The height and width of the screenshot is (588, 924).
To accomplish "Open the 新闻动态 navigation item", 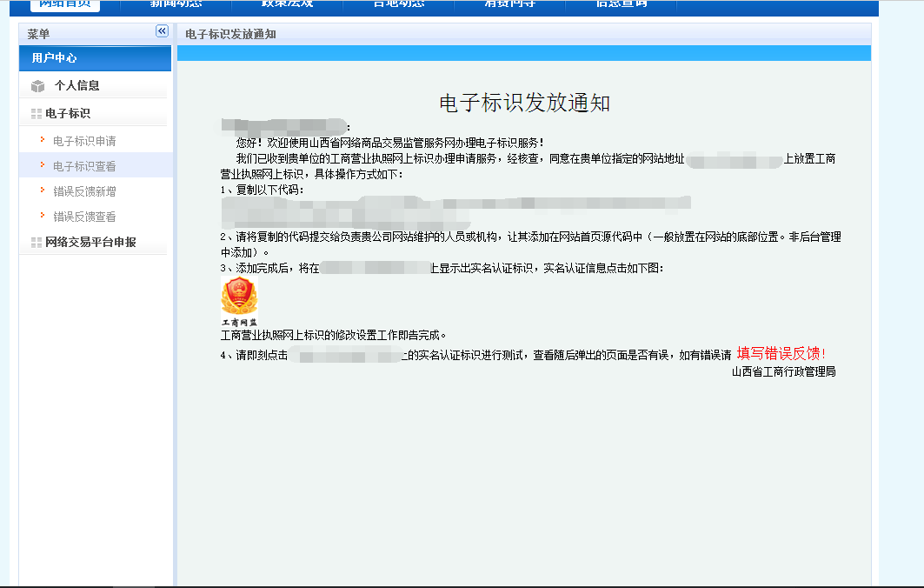I will (176, 3).
